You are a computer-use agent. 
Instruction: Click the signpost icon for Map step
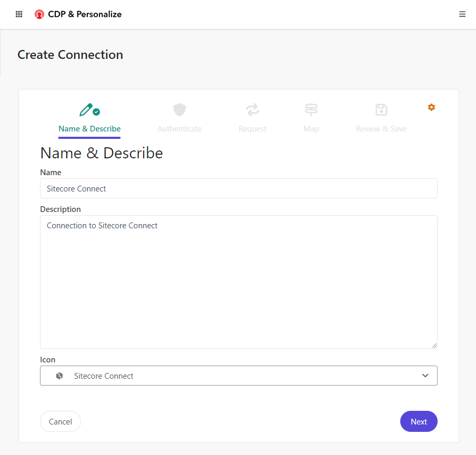pyautogui.click(x=311, y=110)
